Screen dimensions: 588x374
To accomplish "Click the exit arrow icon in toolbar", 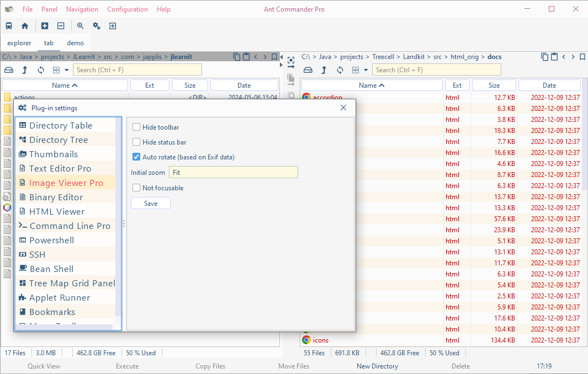I will tap(113, 26).
